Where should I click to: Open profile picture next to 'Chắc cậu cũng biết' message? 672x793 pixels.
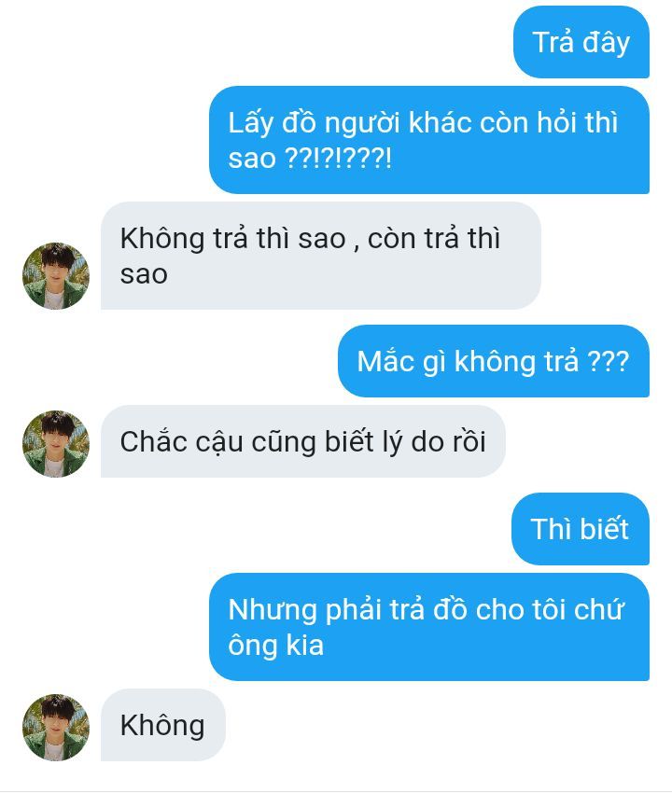tap(56, 443)
